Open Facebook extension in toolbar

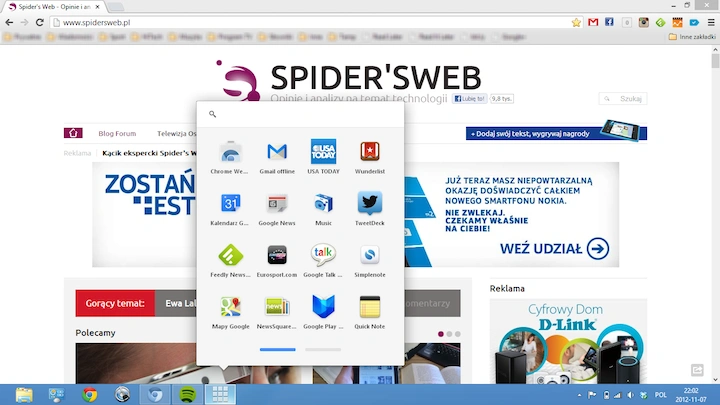609,22
